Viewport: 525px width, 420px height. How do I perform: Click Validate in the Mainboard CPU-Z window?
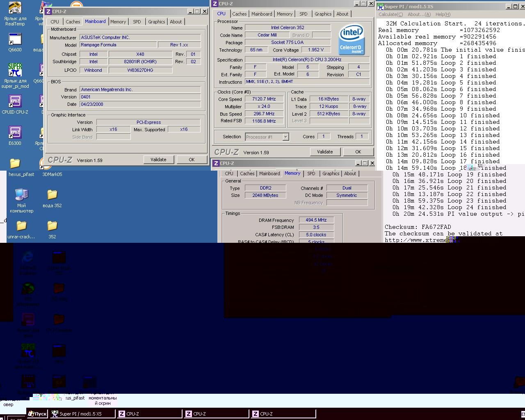pyautogui.click(x=158, y=160)
